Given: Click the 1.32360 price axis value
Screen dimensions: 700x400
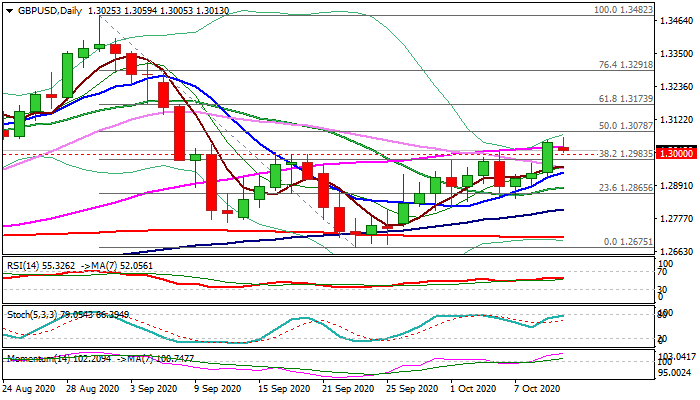Looking at the screenshot, I should click(676, 87).
